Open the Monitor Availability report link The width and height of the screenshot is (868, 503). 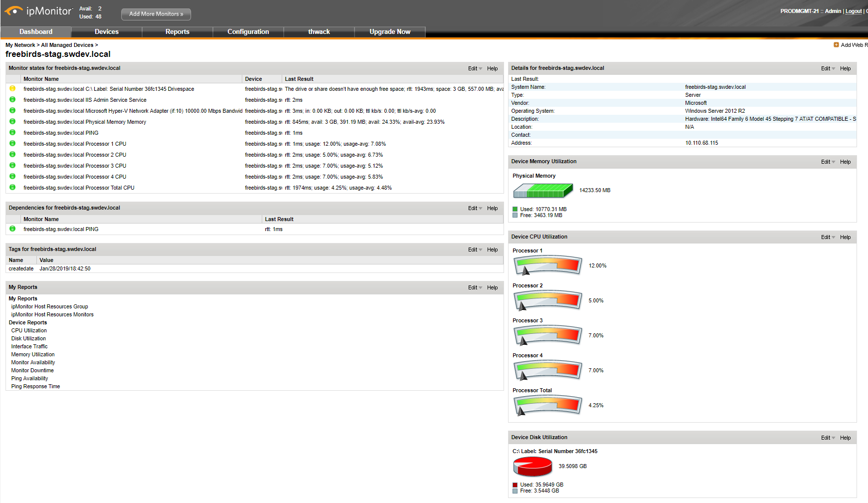point(33,362)
